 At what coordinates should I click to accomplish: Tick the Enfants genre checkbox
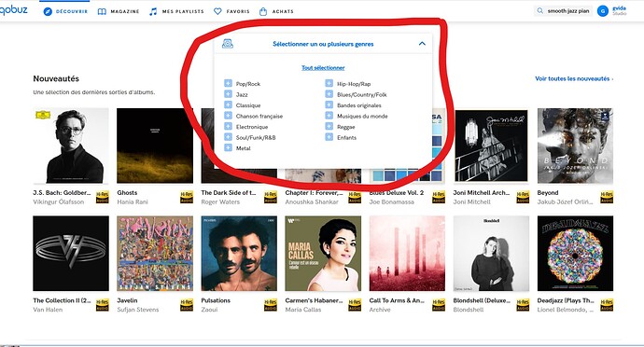pos(329,137)
